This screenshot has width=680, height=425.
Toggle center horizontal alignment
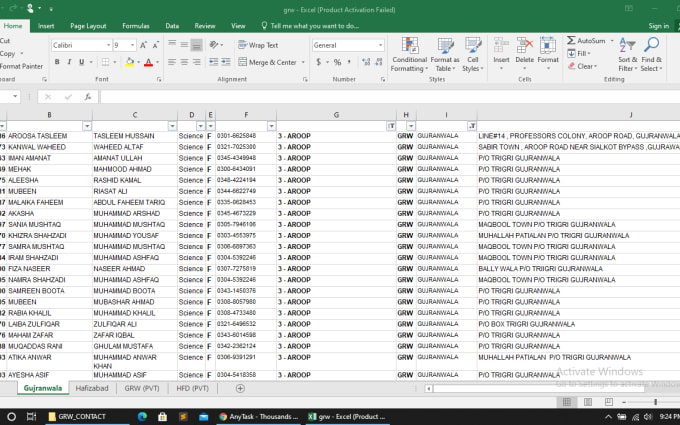coord(184,62)
